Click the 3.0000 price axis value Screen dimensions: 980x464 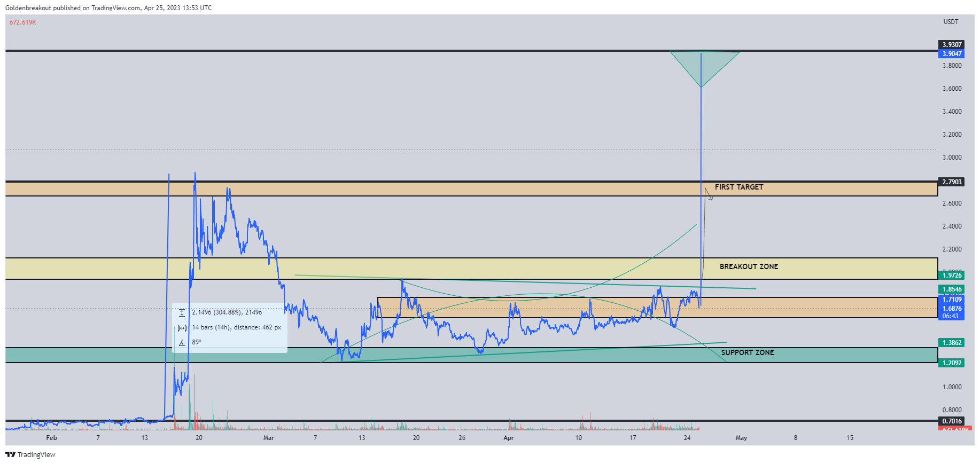952,158
